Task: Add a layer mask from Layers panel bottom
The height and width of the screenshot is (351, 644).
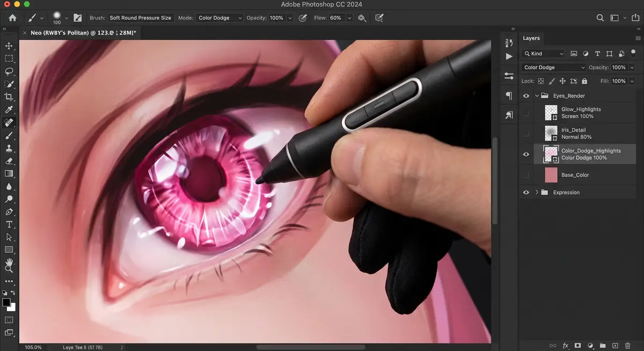Action: click(x=577, y=346)
